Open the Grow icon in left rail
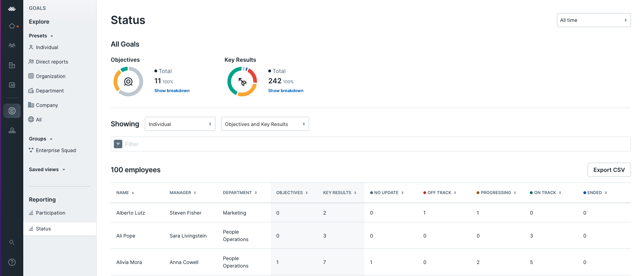 tap(12, 131)
